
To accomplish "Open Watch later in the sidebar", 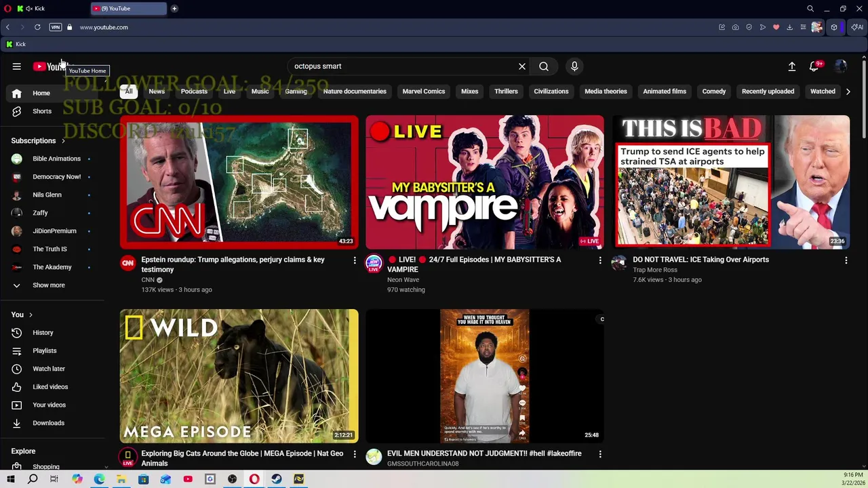I will click(53, 369).
